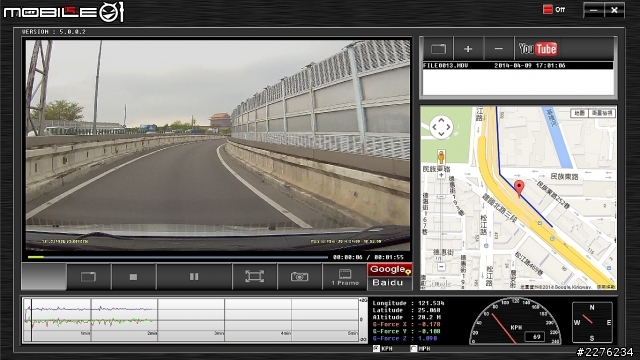Viewport: 640px width, 360px height.
Task: Click the map zoom slider track
Action: point(441,220)
